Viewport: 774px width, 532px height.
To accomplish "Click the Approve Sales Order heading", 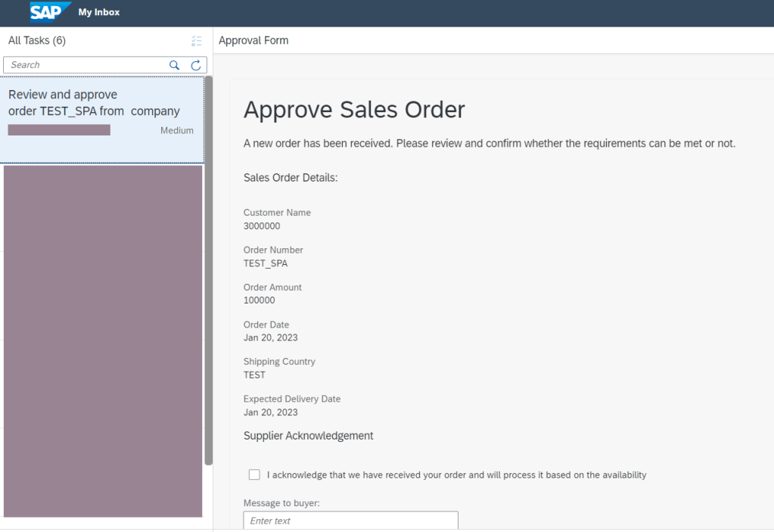I will (x=354, y=110).
